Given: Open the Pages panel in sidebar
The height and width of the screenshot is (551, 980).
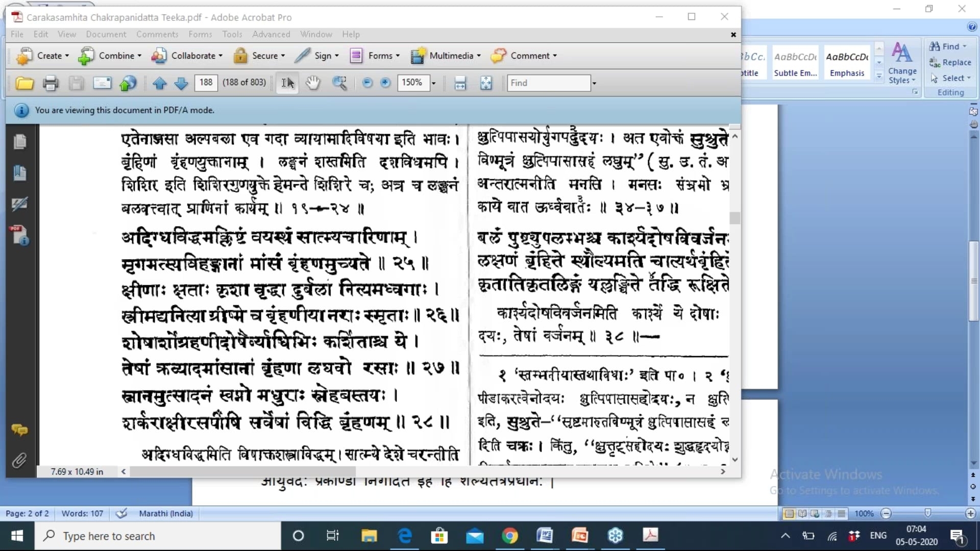Looking at the screenshot, I should tap(20, 142).
